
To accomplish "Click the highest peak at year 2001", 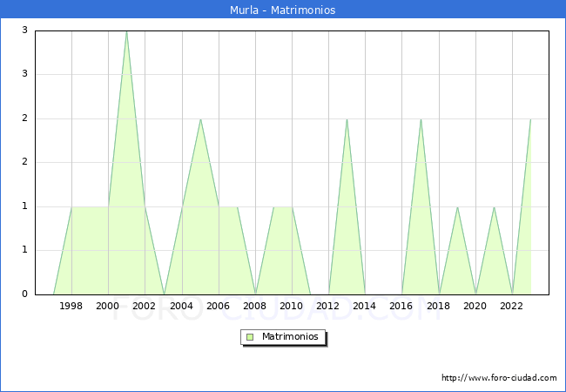I will tap(126, 31).
